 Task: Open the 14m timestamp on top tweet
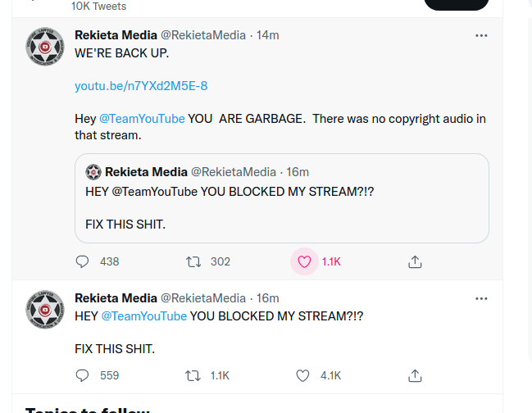click(268, 35)
